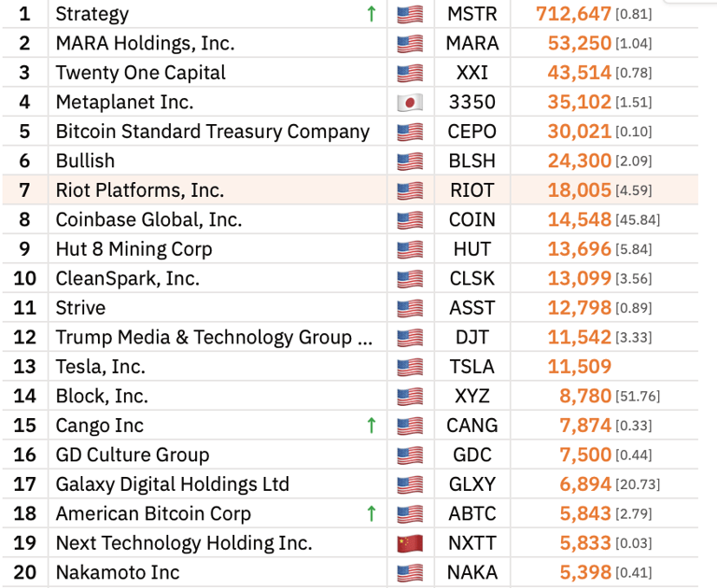This screenshot has width=717, height=588.
Task: Click the GLXY ticker symbol
Action: (472, 484)
